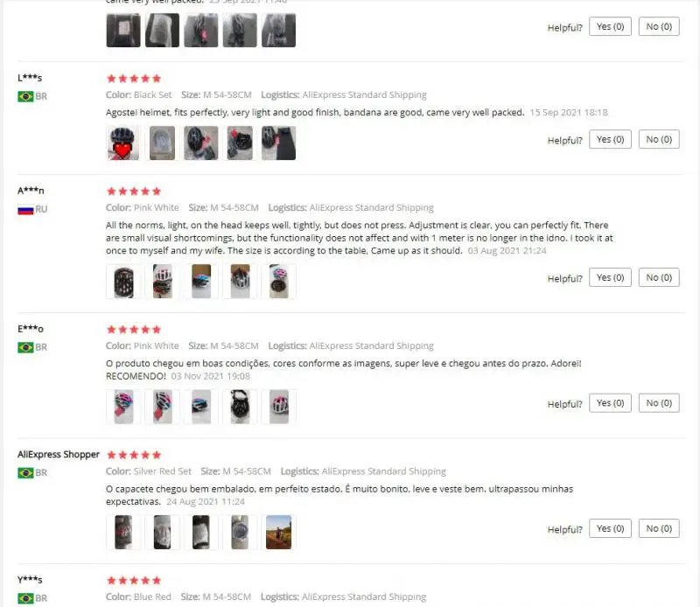Click the Brazil flag icon under L***s

(x=25, y=96)
